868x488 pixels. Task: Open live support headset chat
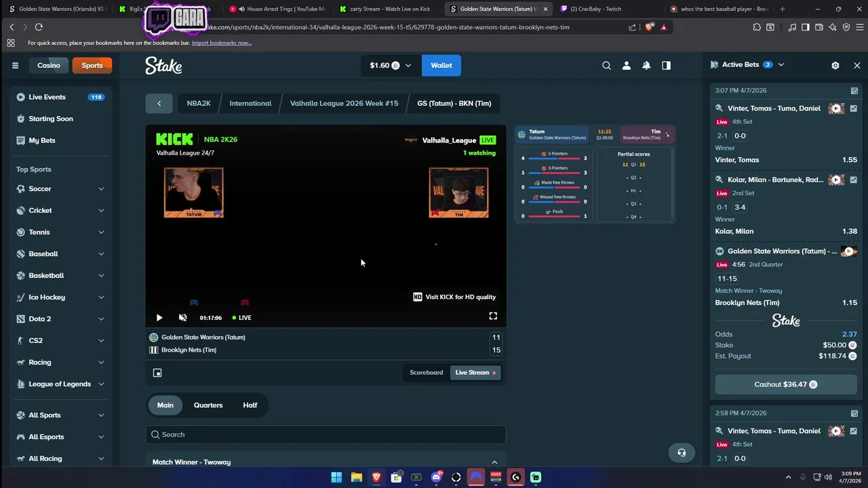coord(682,453)
